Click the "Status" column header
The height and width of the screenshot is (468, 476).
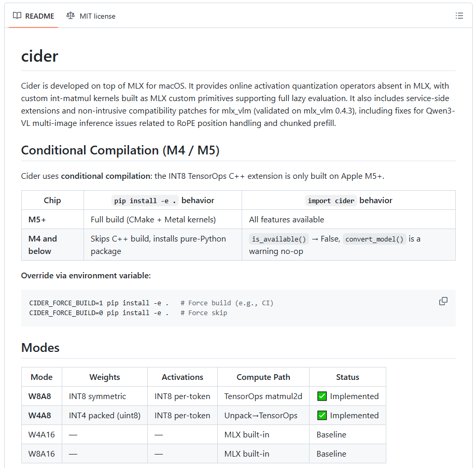[x=347, y=377]
